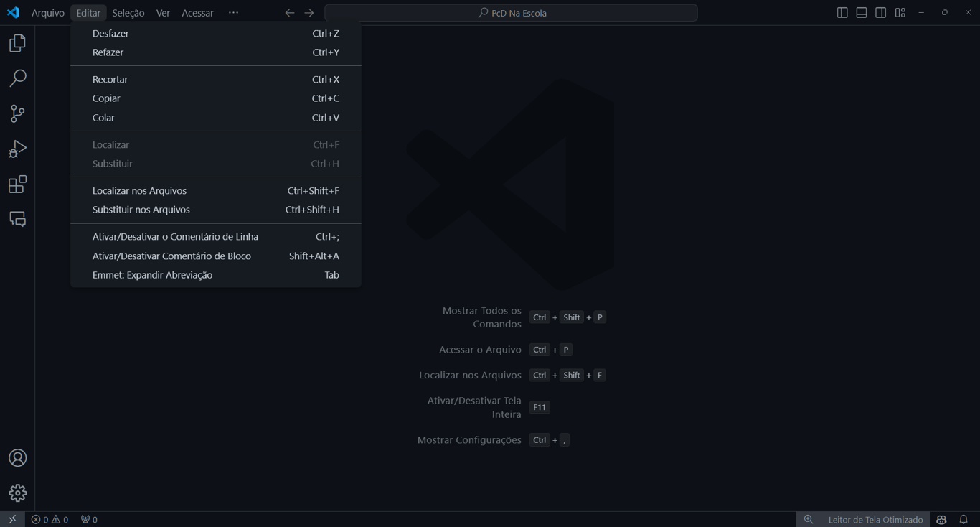Choose Substituir nos Arquivos menu entry
Screen dimensions: 980x527
click(x=216, y=210)
